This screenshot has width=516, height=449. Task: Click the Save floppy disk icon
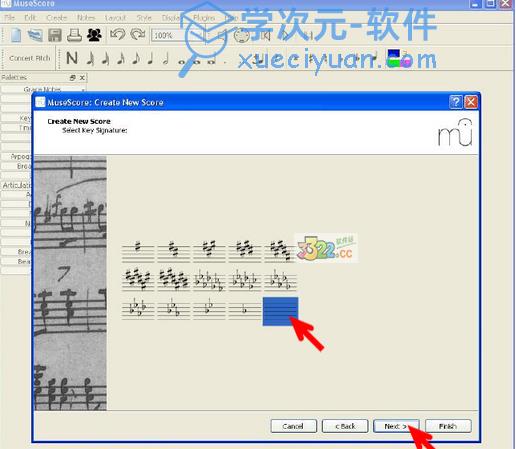(55, 35)
